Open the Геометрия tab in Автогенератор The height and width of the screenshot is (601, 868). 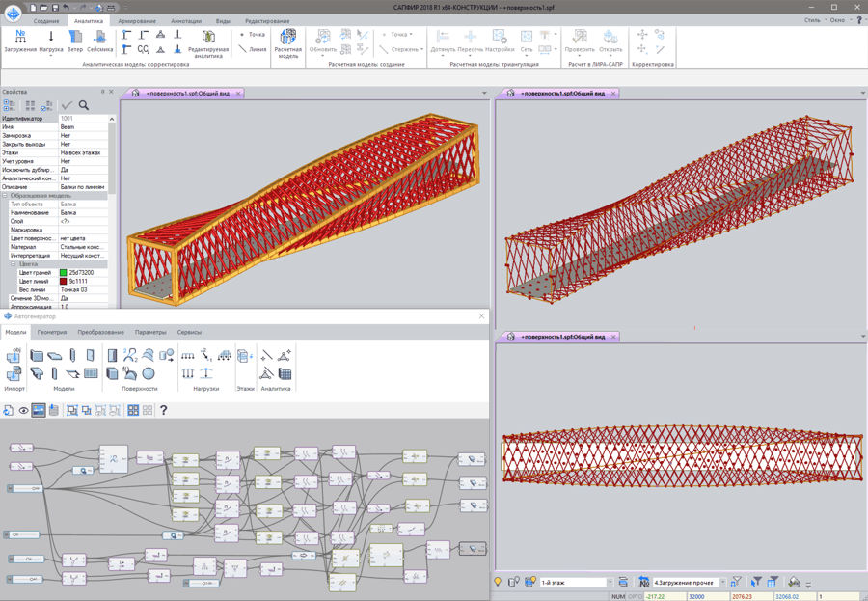coord(52,332)
